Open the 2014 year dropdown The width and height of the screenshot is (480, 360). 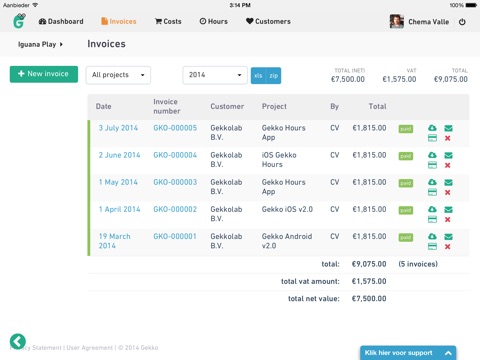(215, 75)
